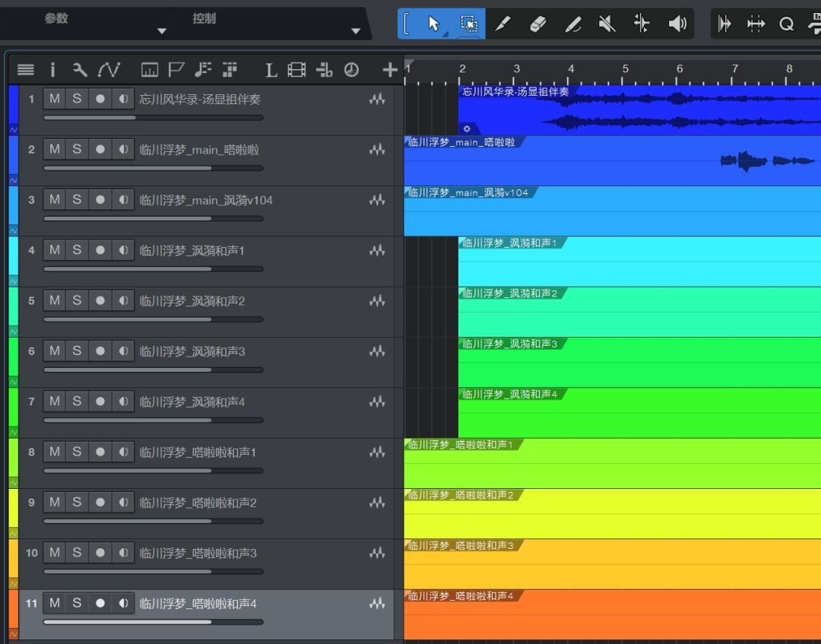Pick the Paint pencil tool
The width and height of the screenshot is (821, 644).
(573, 24)
